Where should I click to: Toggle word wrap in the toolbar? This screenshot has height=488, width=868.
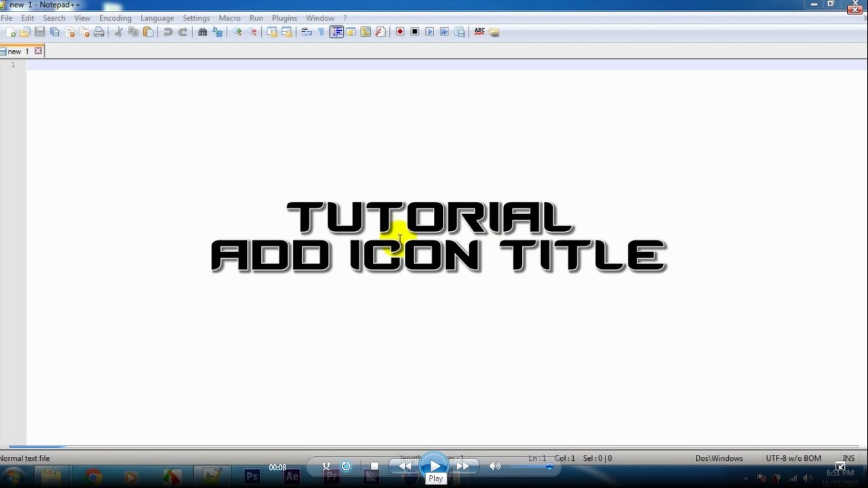pos(307,32)
